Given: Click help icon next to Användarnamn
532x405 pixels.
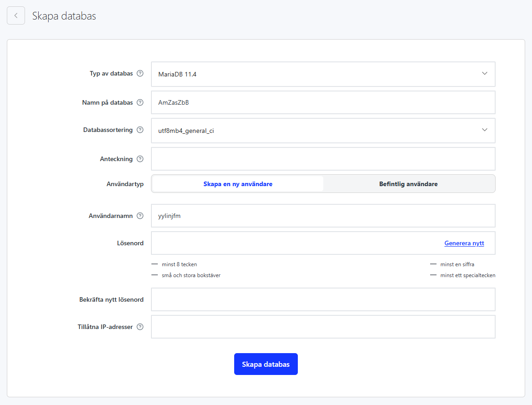Looking at the screenshot, I should (x=140, y=216).
